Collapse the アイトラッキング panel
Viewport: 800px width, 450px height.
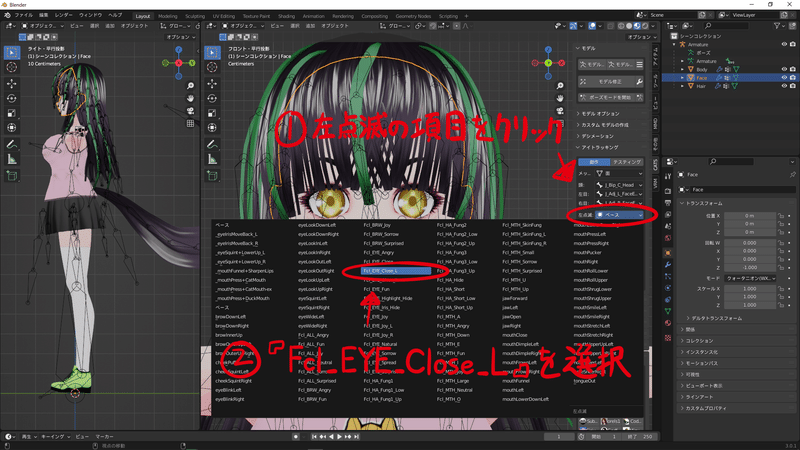pos(599,147)
